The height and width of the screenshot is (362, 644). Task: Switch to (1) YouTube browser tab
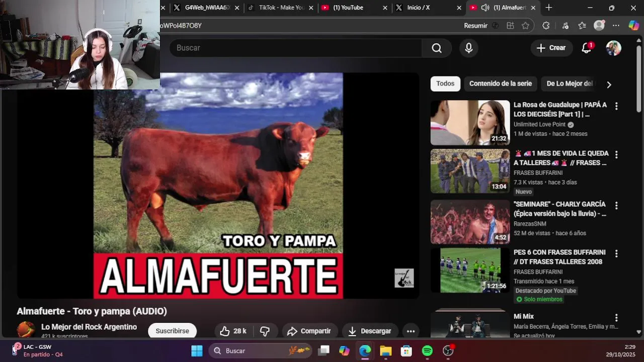354,8
